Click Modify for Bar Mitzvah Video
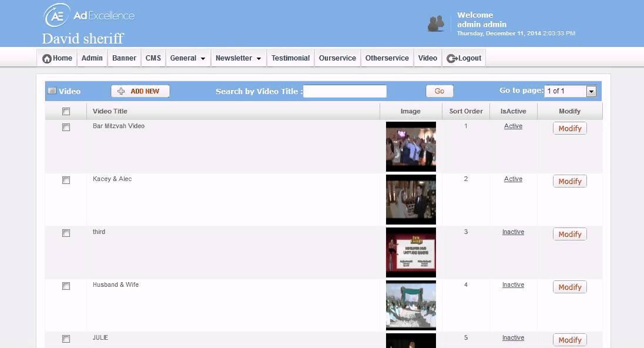The image size is (644, 348). pyautogui.click(x=569, y=128)
